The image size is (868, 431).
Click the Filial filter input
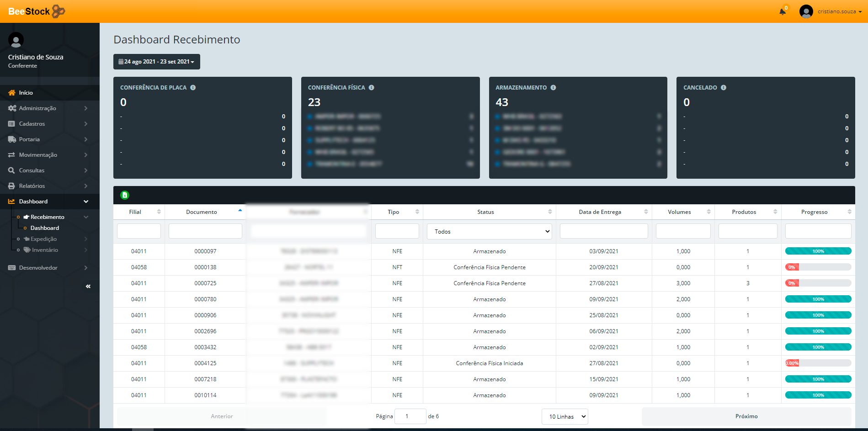coord(139,231)
